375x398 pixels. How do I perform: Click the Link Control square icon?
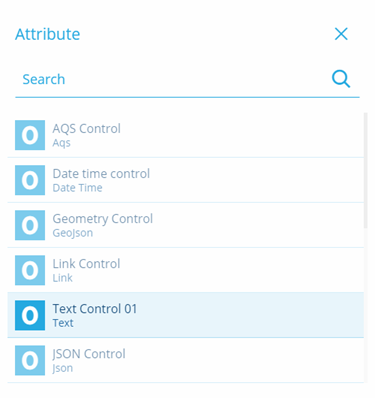pos(30,270)
